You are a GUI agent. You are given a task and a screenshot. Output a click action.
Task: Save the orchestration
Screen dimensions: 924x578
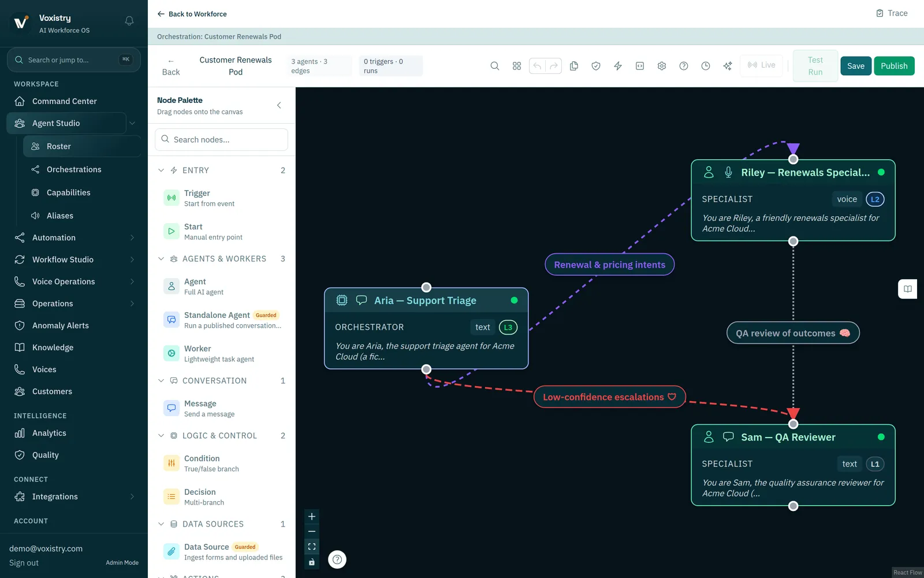click(x=856, y=66)
